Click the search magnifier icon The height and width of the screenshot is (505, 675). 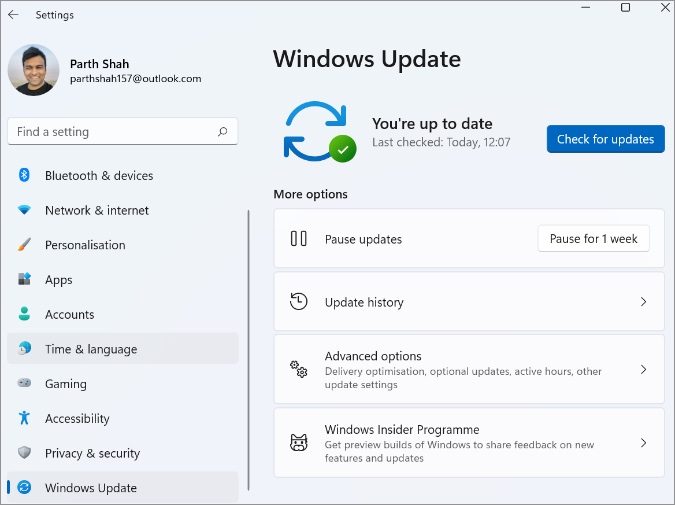pyautogui.click(x=223, y=131)
